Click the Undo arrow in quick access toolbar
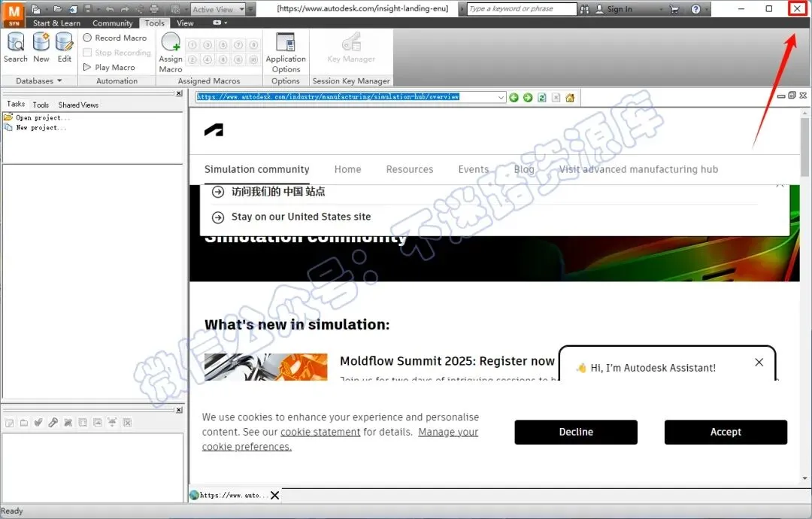 click(110, 9)
